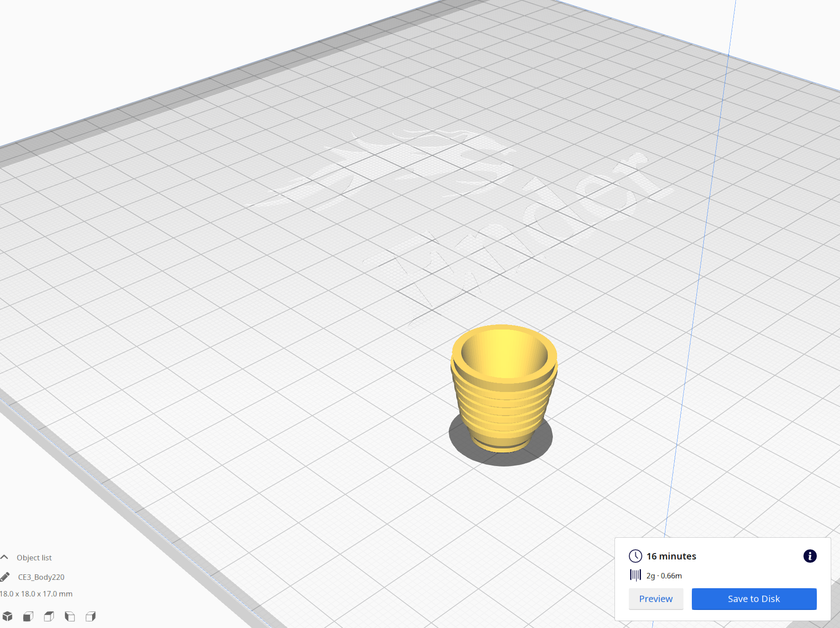Switch to the 3D perspective view
Viewport: 840px width, 628px height.
(x=7, y=616)
